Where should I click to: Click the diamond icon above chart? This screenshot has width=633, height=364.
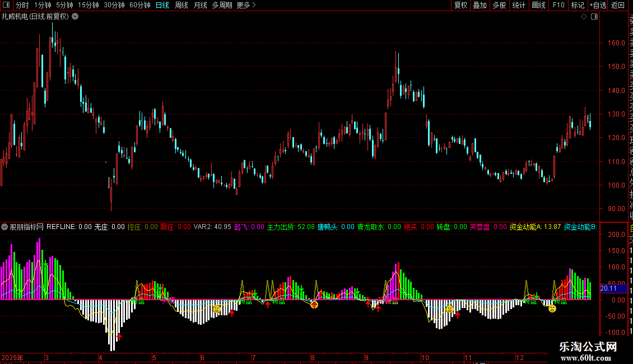tap(584, 17)
